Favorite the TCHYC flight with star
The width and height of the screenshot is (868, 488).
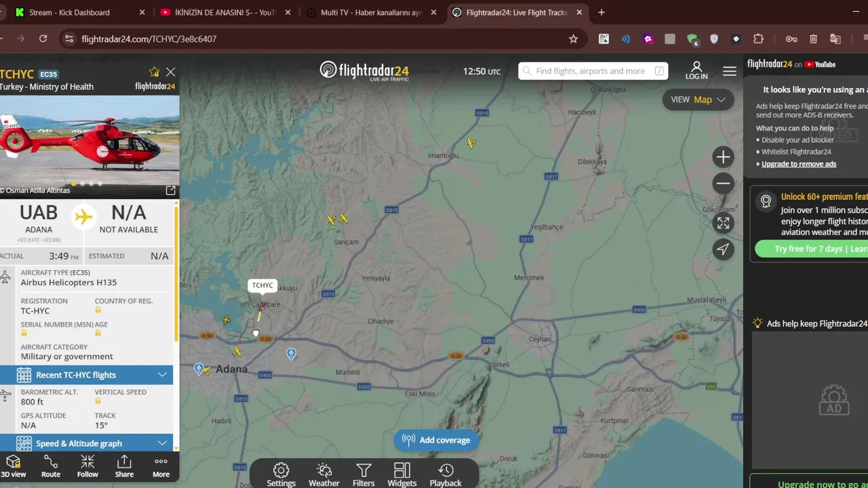coord(154,72)
